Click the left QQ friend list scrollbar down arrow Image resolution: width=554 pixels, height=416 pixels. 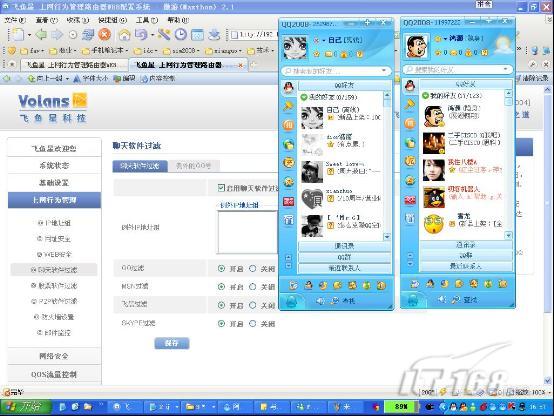(387, 237)
